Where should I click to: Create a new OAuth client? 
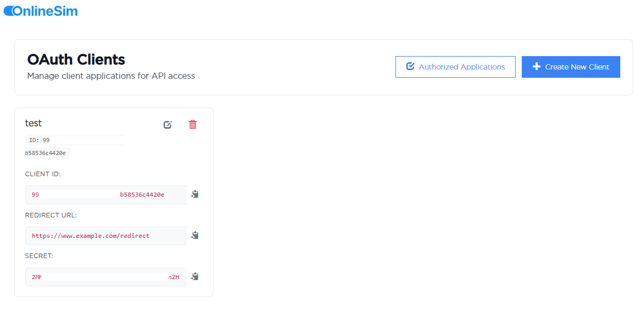pos(571,66)
